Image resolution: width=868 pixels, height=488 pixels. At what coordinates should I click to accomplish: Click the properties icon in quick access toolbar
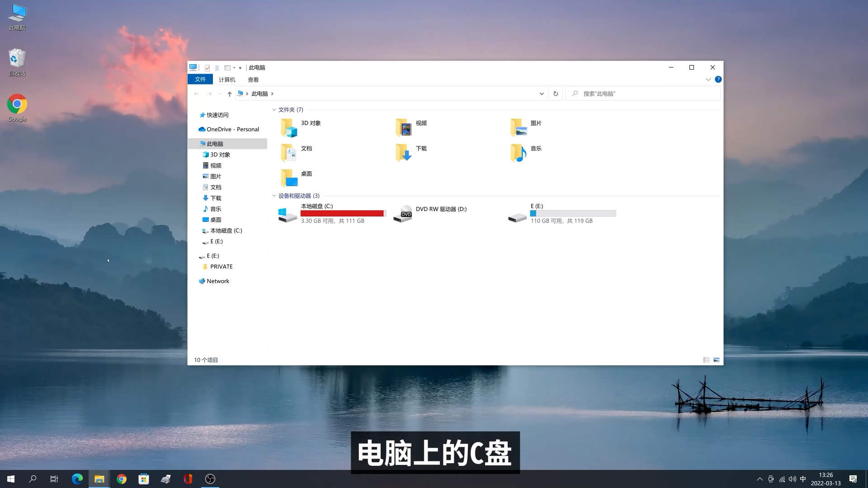click(x=207, y=67)
